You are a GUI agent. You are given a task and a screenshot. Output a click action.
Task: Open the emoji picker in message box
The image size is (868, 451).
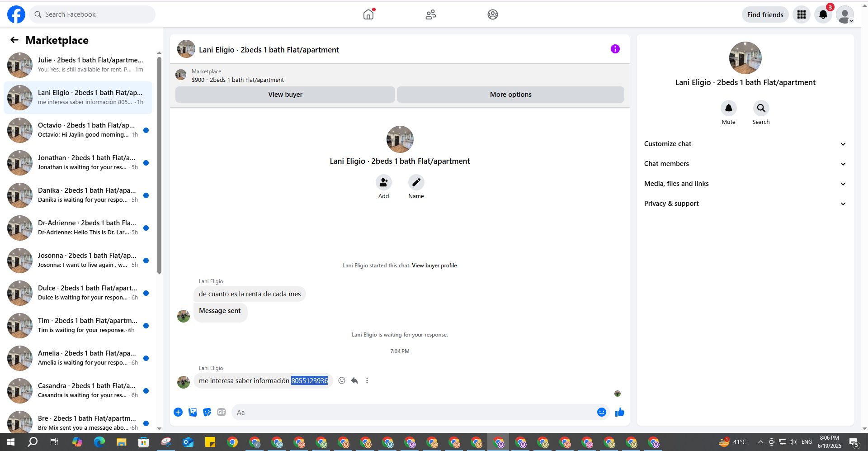point(602,412)
